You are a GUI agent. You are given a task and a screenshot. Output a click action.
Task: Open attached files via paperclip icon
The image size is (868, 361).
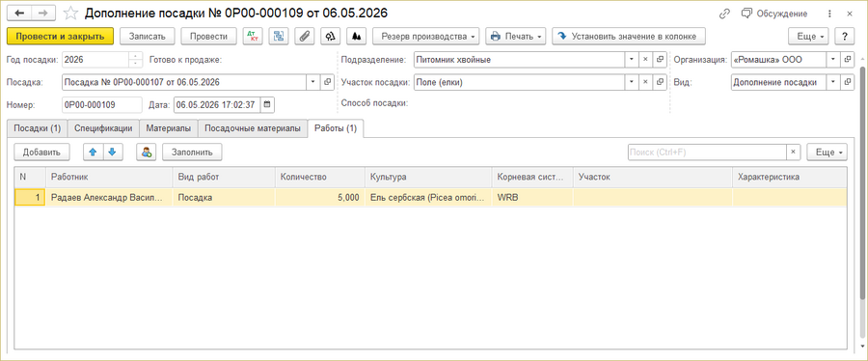305,36
